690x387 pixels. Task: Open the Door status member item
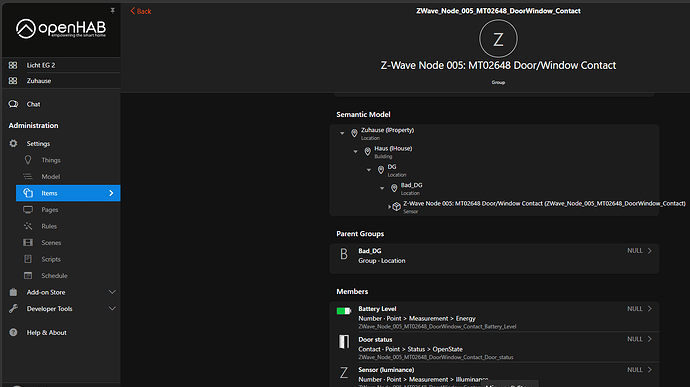pos(494,347)
